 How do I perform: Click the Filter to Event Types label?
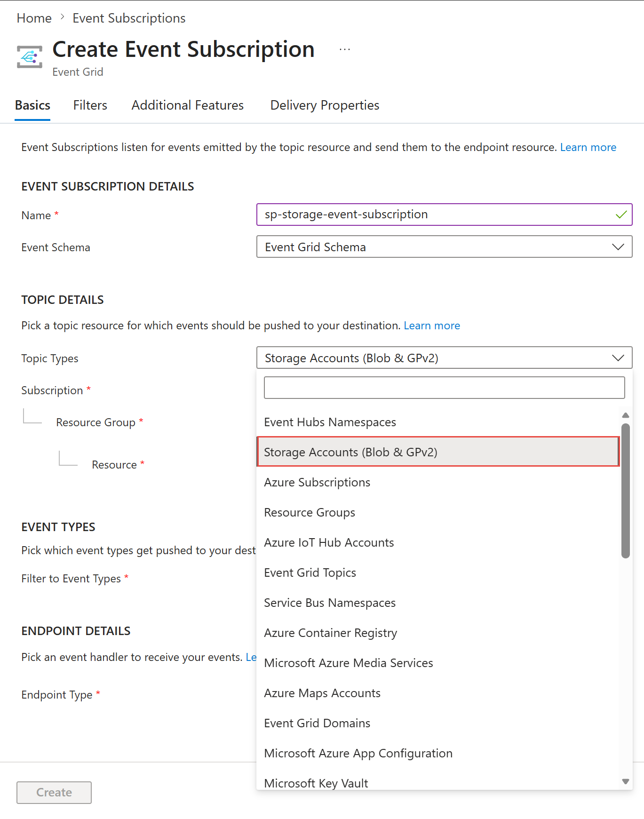71,579
